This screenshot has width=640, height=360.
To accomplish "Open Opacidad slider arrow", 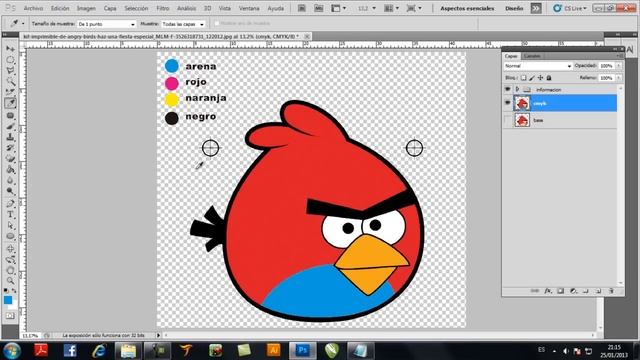I will pos(619,66).
